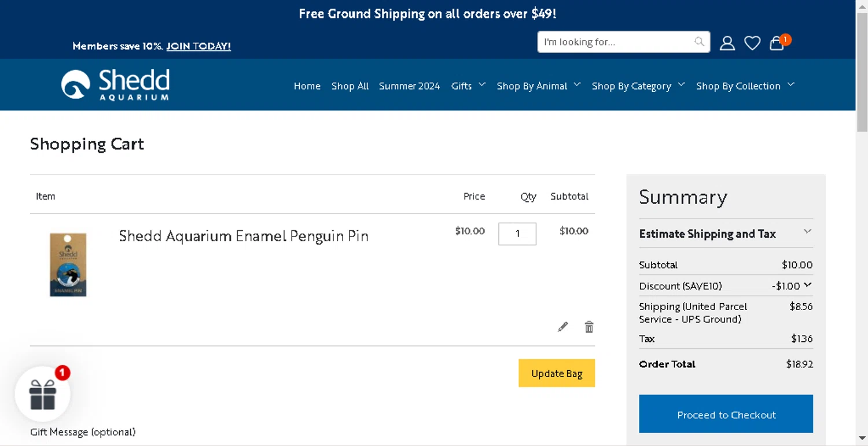Follow the JOIN TODAY! link

198,46
